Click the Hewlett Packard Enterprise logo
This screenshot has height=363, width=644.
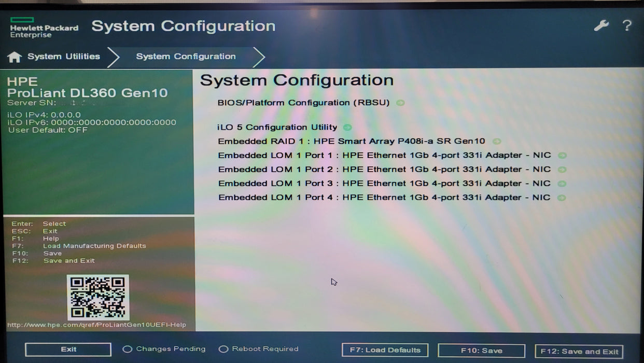tap(44, 28)
